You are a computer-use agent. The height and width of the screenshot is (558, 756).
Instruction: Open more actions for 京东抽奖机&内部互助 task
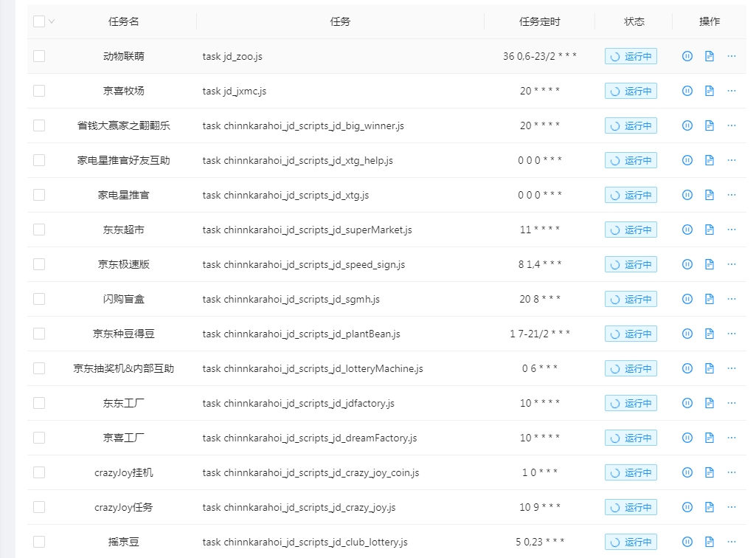click(731, 368)
